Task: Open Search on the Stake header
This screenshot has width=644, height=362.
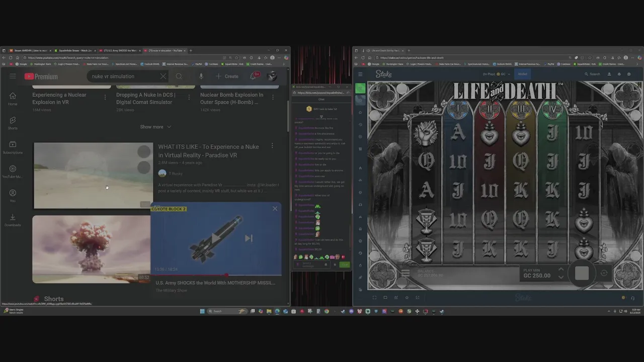Action: [x=592, y=74]
